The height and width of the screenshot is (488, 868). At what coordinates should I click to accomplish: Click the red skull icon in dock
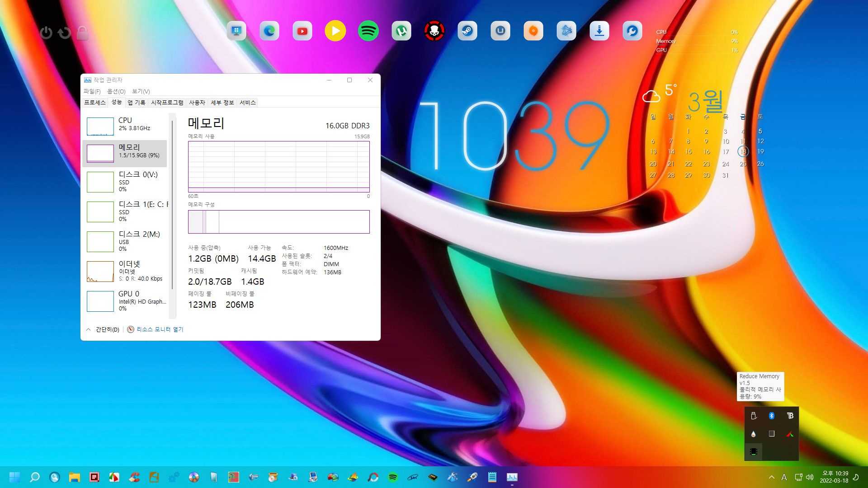point(434,31)
